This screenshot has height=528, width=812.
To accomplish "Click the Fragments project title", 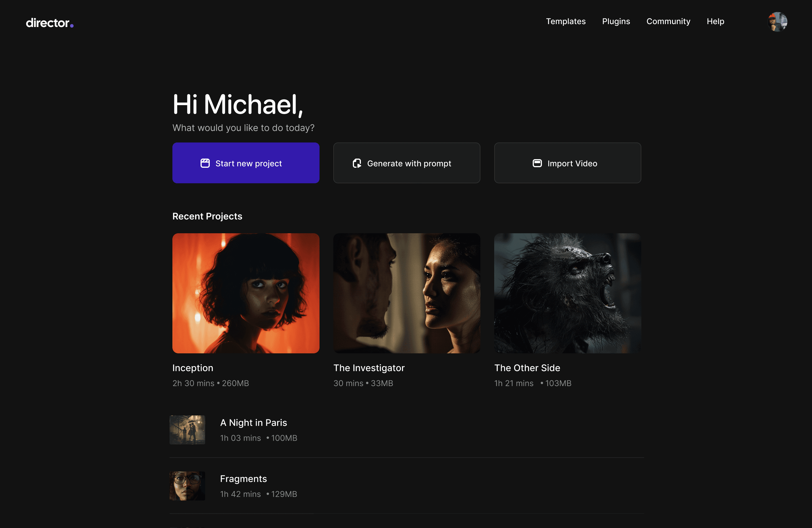I will (x=243, y=479).
